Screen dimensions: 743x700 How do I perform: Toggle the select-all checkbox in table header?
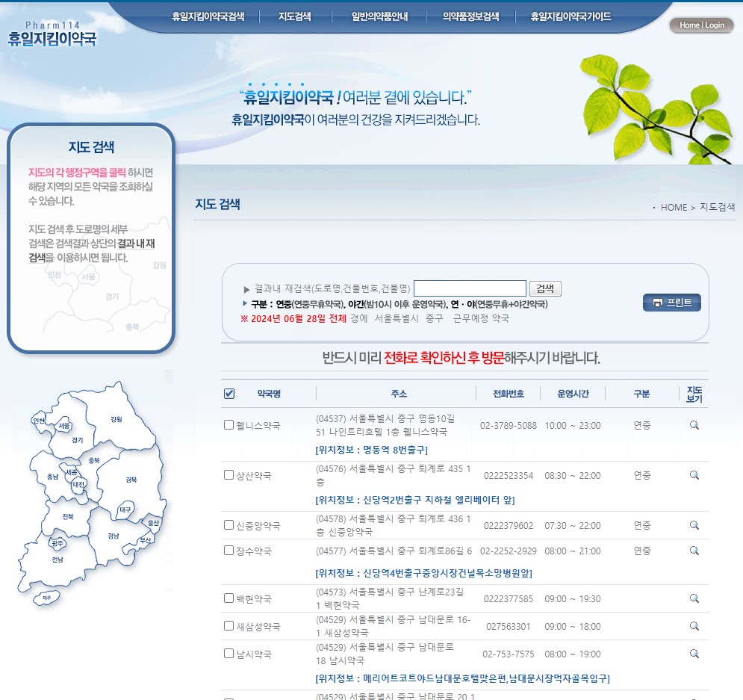[x=229, y=393]
